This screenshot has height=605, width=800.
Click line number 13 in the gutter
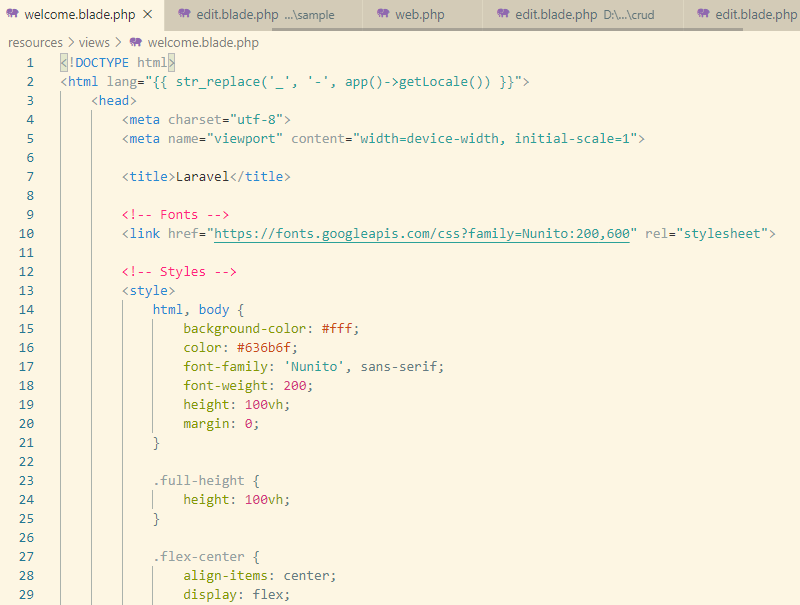coord(26,291)
